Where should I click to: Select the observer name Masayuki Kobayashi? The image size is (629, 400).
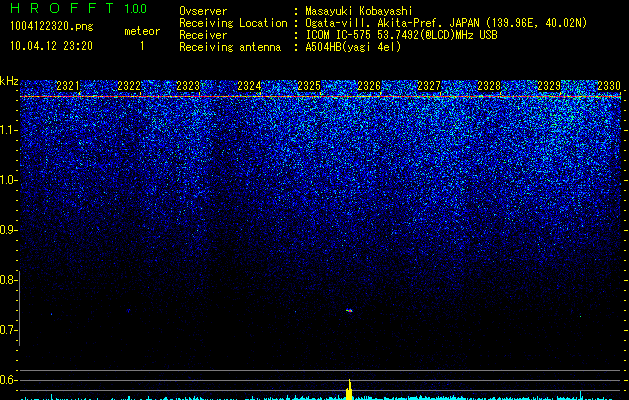coord(359,11)
